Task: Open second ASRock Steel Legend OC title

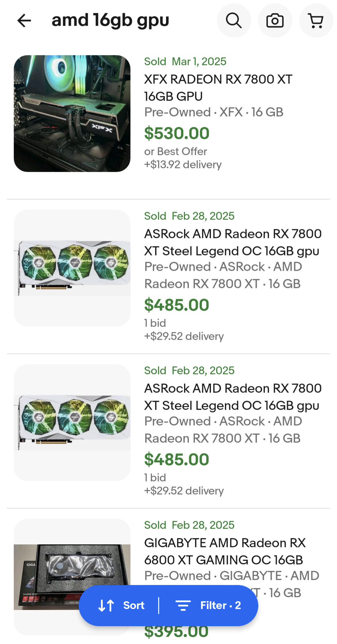Action: click(x=232, y=397)
